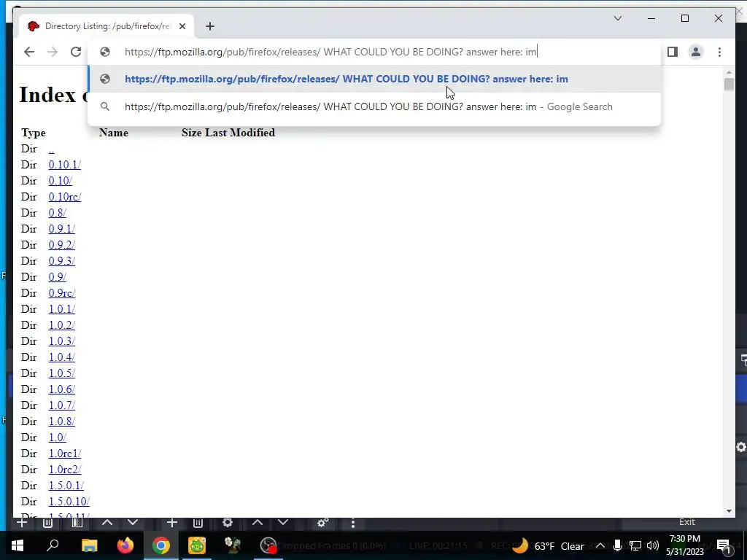This screenshot has height=560, width=747.
Task: Open the 1.0/ directory link
Action: [57, 437]
